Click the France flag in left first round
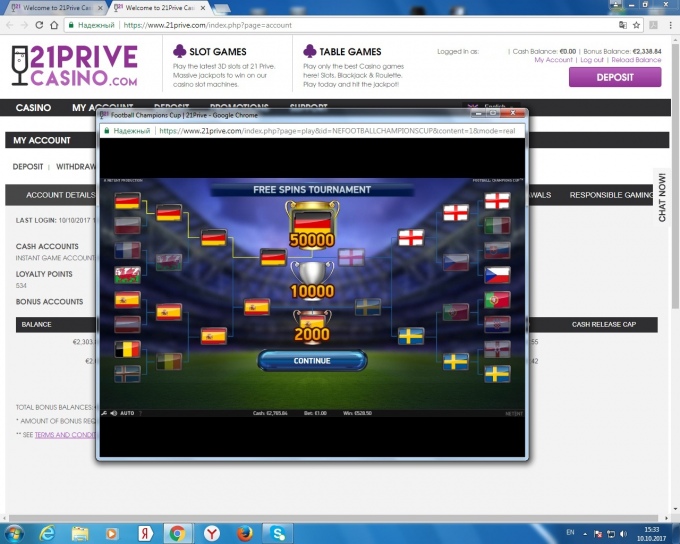 pos(127,250)
